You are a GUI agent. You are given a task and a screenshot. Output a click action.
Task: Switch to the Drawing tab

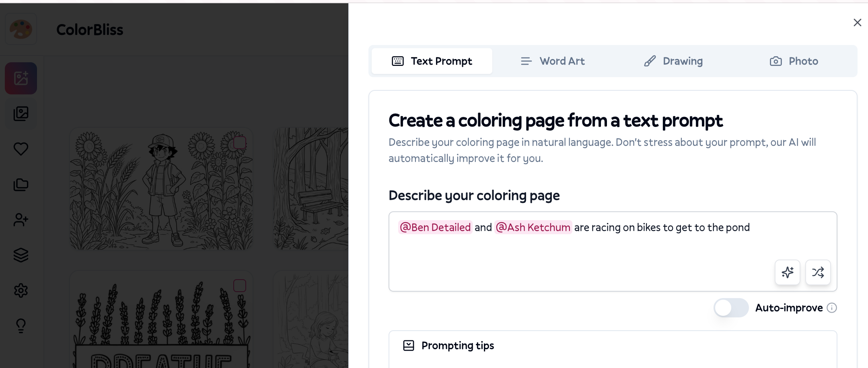point(673,61)
